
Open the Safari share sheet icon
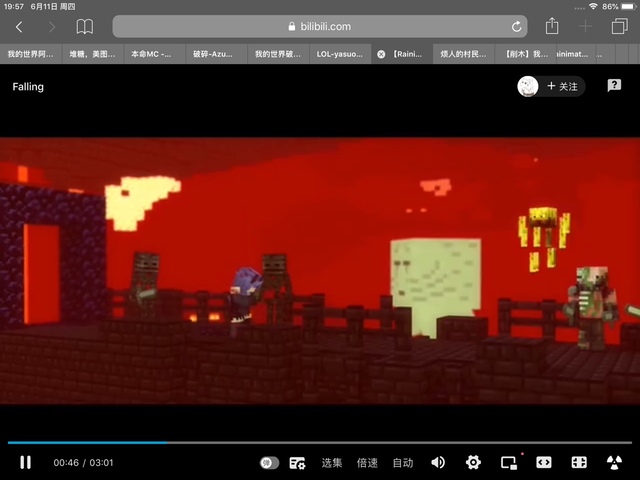tap(552, 26)
